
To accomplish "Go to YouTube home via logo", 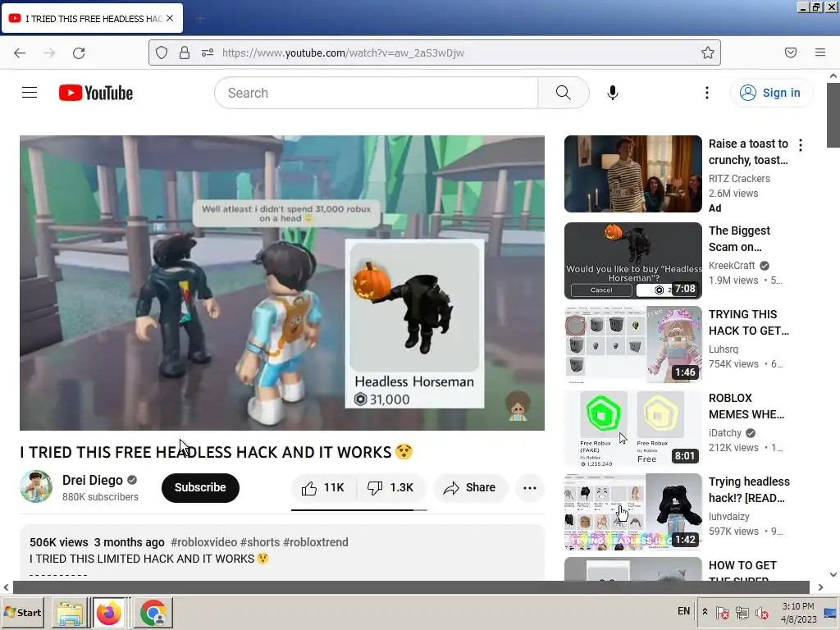I will pyautogui.click(x=96, y=93).
